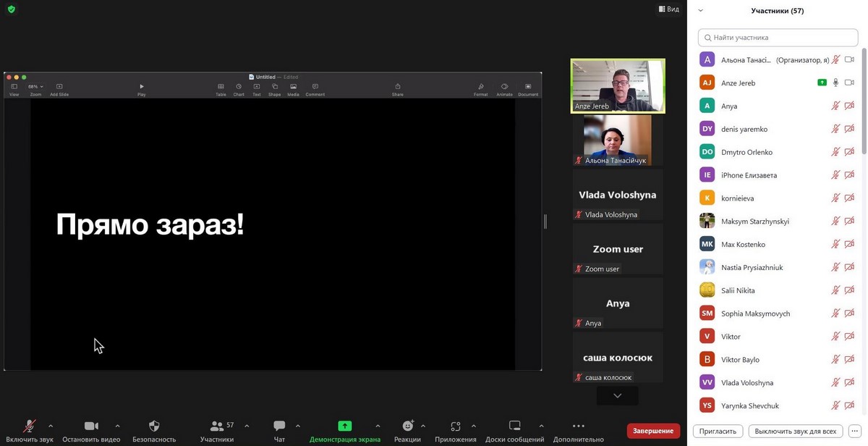Expand video options arrow beside Остановить видео
868x446 pixels.
click(x=117, y=426)
